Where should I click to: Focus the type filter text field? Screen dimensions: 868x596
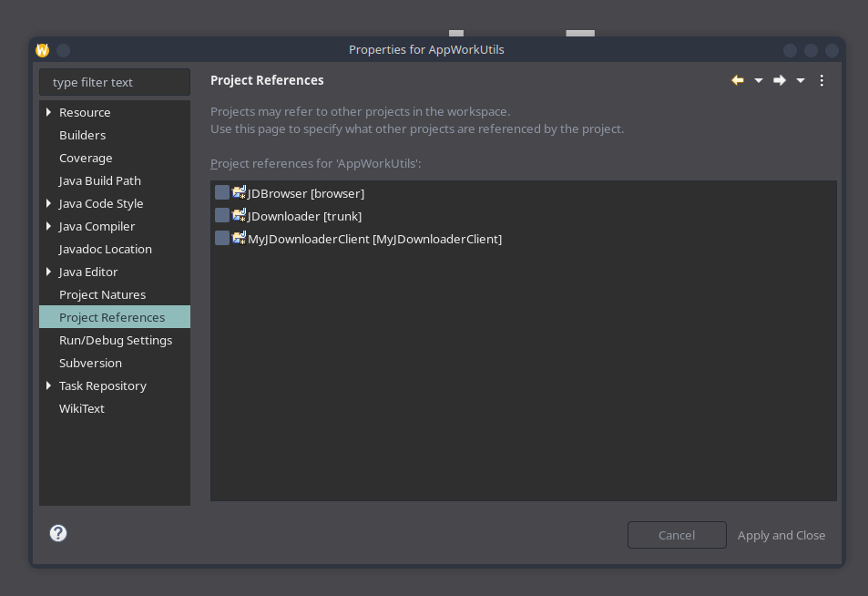115,82
